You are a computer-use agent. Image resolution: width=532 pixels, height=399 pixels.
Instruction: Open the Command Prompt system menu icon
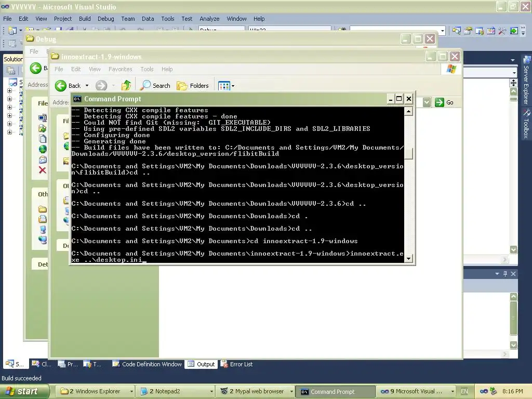coord(77,99)
